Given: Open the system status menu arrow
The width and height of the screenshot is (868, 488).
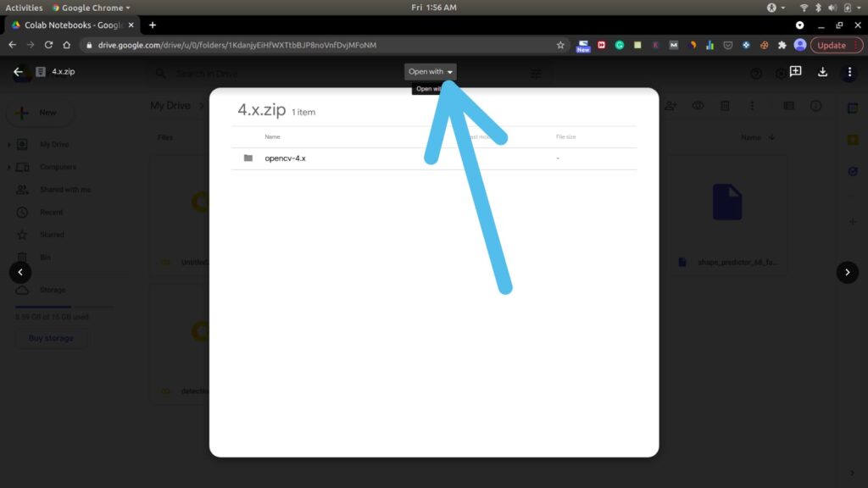Looking at the screenshot, I should [859, 8].
